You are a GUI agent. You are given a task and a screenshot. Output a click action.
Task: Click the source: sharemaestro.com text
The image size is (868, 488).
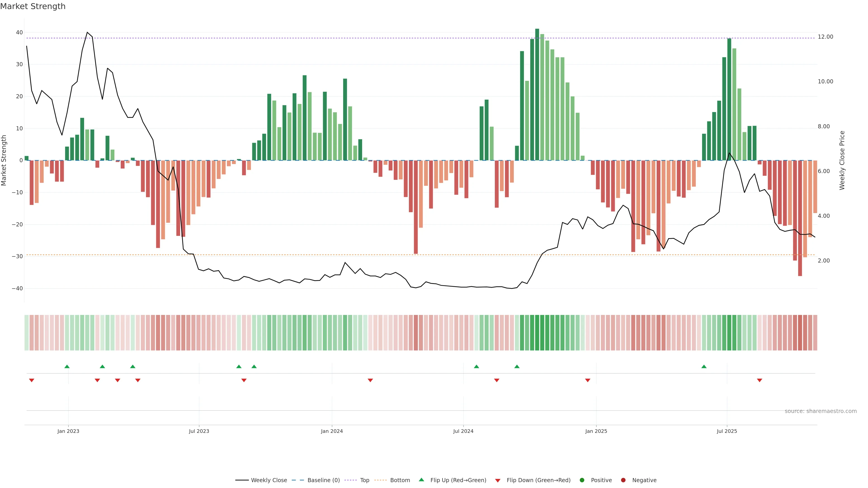click(821, 411)
